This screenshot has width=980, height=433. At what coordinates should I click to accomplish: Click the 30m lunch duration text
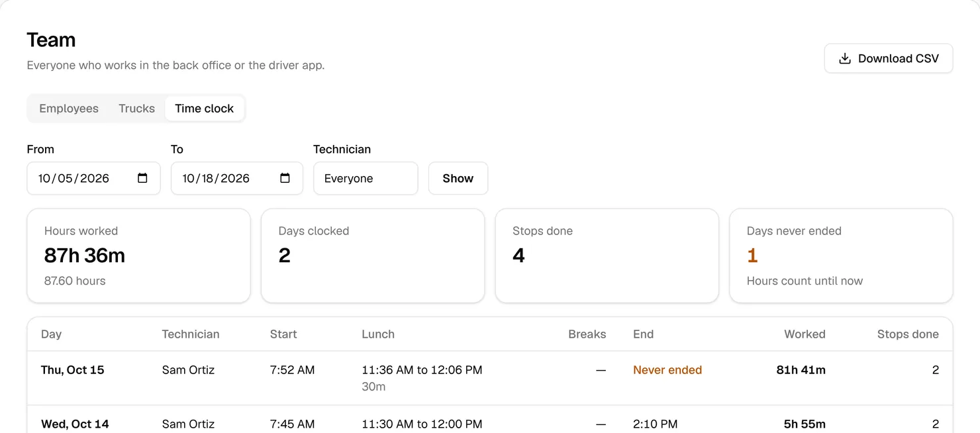(x=373, y=387)
